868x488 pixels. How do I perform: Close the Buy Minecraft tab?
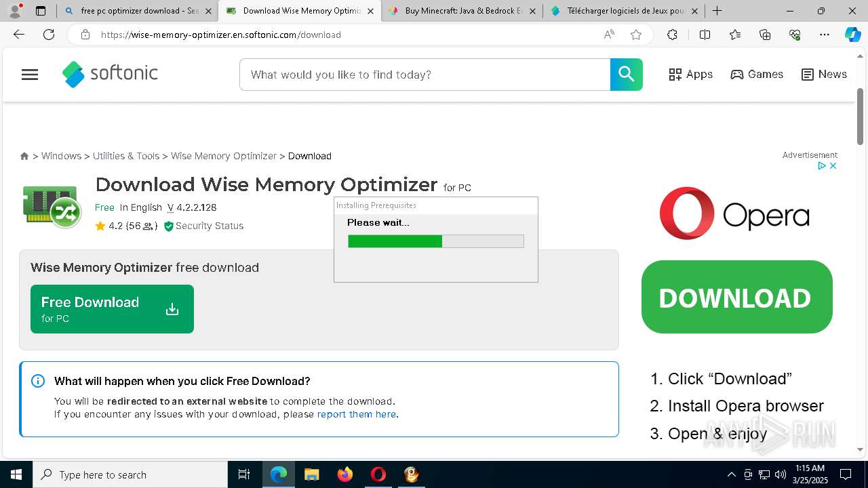point(532,11)
